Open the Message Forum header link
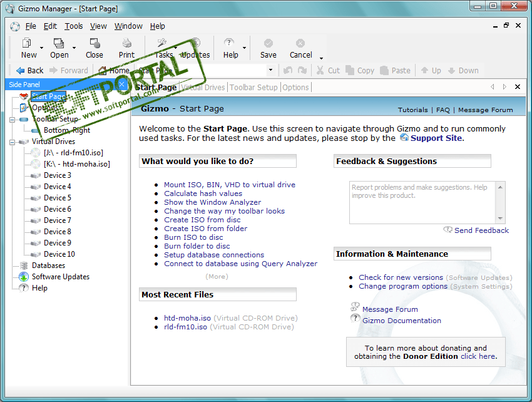 point(485,110)
